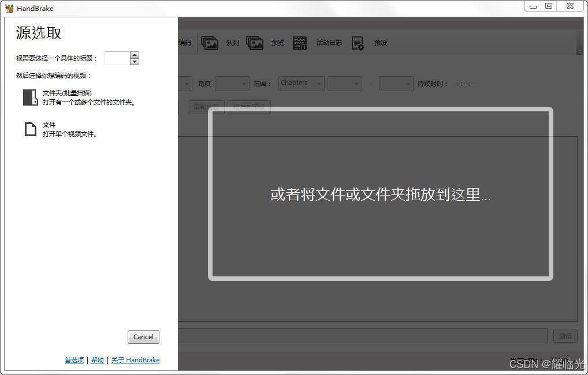Image resolution: width=588 pixels, height=375 pixels.
Task: Open the 帮助 help link
Action: (x=98, y=360)
